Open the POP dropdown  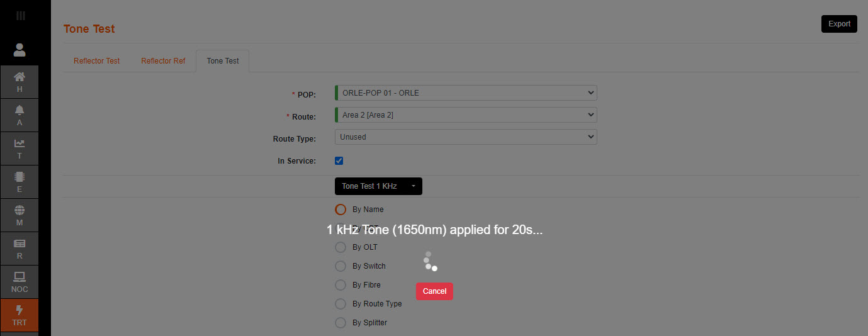(466, 93)
